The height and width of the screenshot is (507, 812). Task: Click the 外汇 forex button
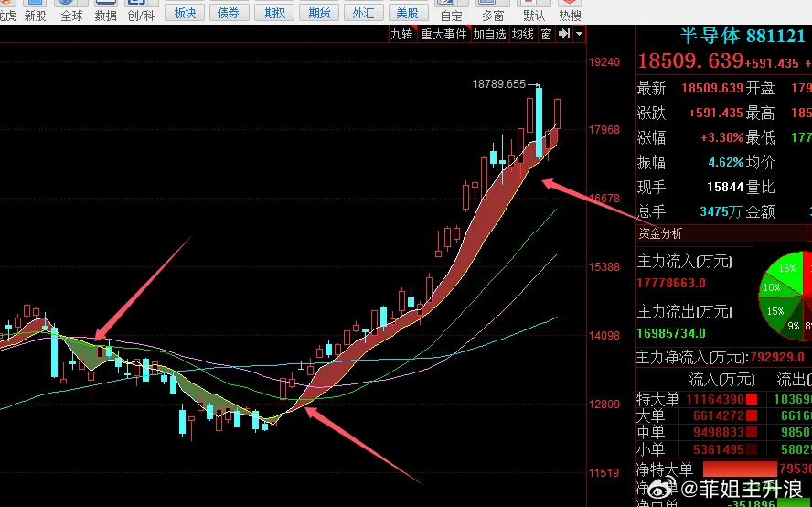point(364,13)
